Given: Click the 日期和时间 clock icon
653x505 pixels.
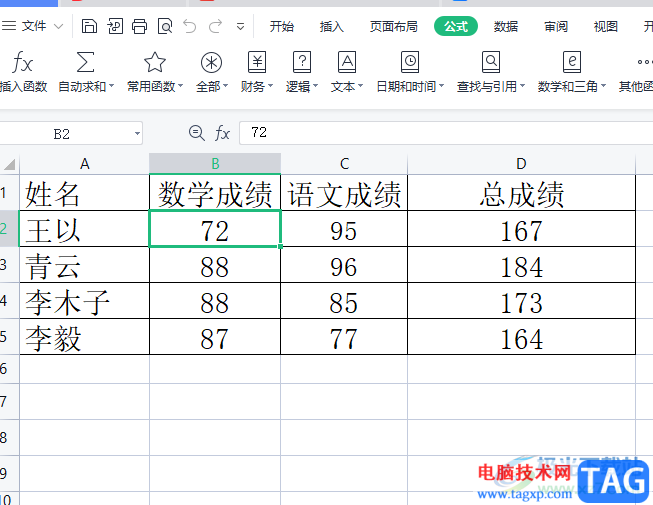Looking at the screenshot, I should [x=410, y=62].
